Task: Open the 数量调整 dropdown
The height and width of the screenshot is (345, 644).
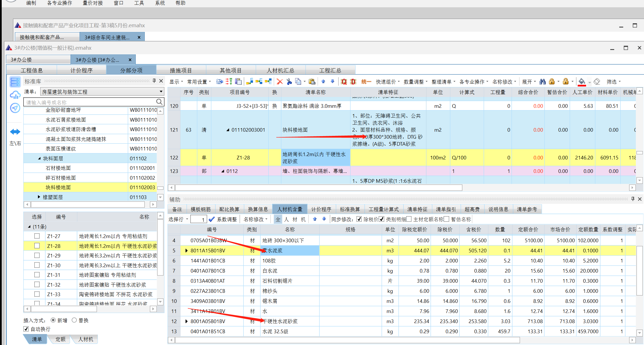Action: coord(415,82)
